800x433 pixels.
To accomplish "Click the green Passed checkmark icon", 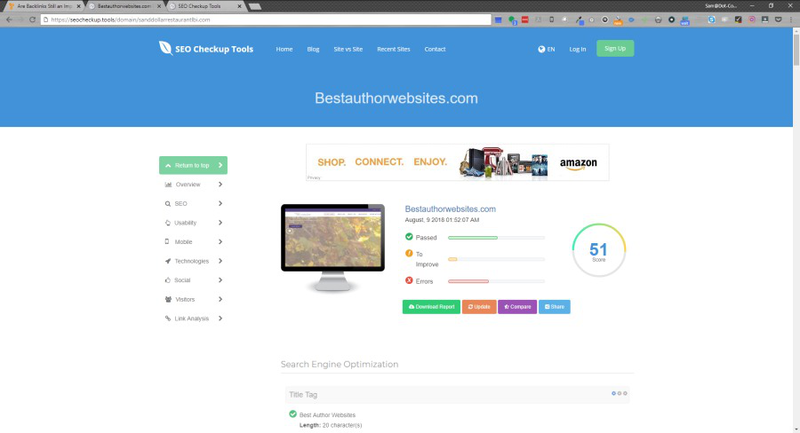I will (409, 237).
